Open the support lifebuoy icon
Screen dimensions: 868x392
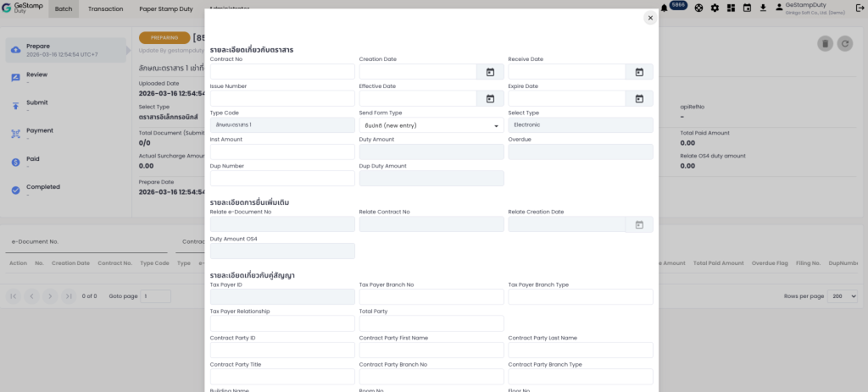pyautogui.click(x=698, y=8)
